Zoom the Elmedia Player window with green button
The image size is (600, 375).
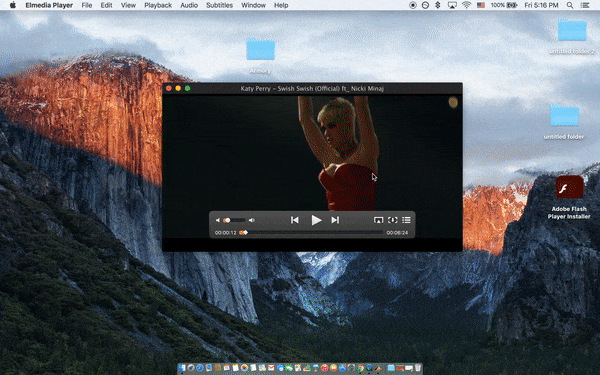188,88
